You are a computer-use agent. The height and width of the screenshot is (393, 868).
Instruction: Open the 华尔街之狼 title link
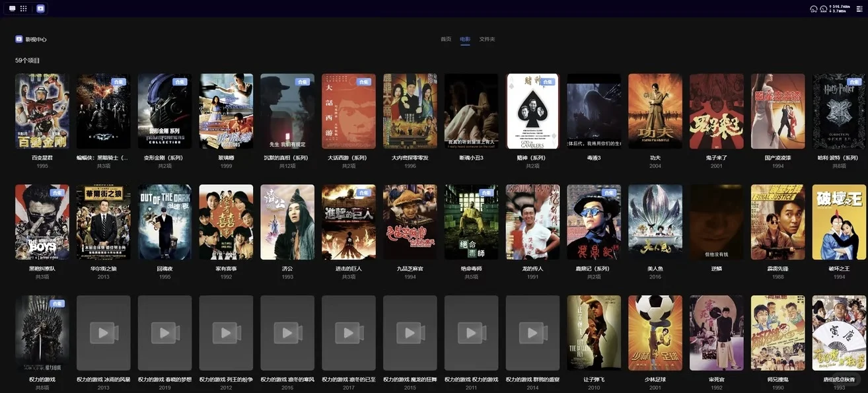coord(104,269)
